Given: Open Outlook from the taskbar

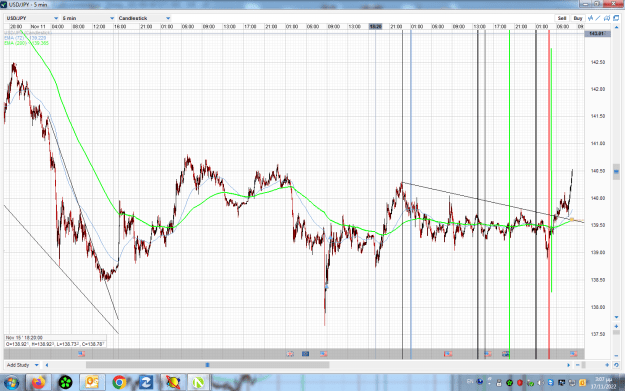Looking at the screenshot, I should tap(92, 383).
